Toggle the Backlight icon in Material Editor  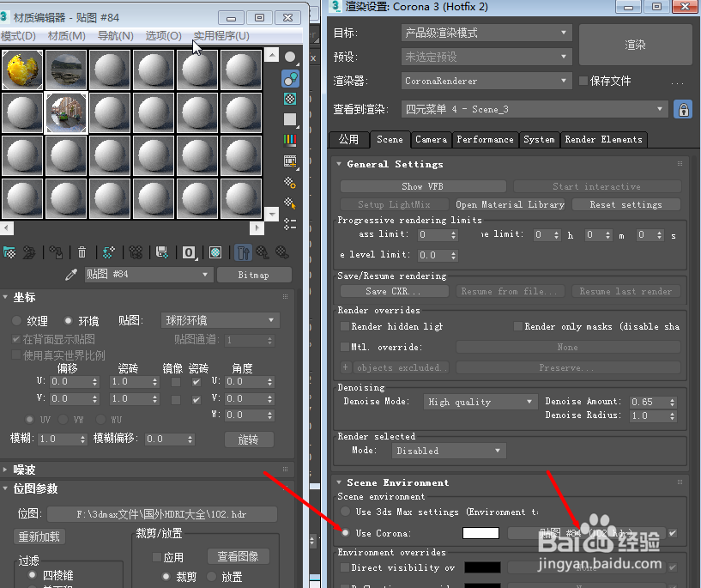coord(290,79)
